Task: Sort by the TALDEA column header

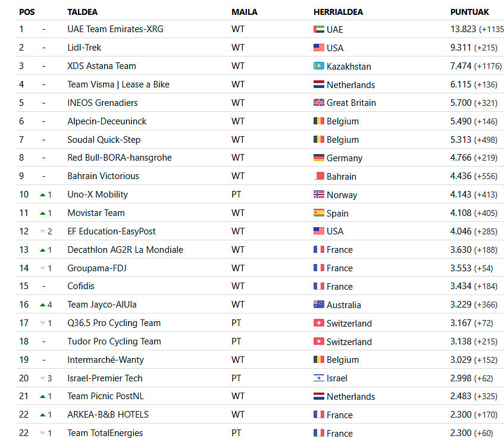Action: (83, 12)
